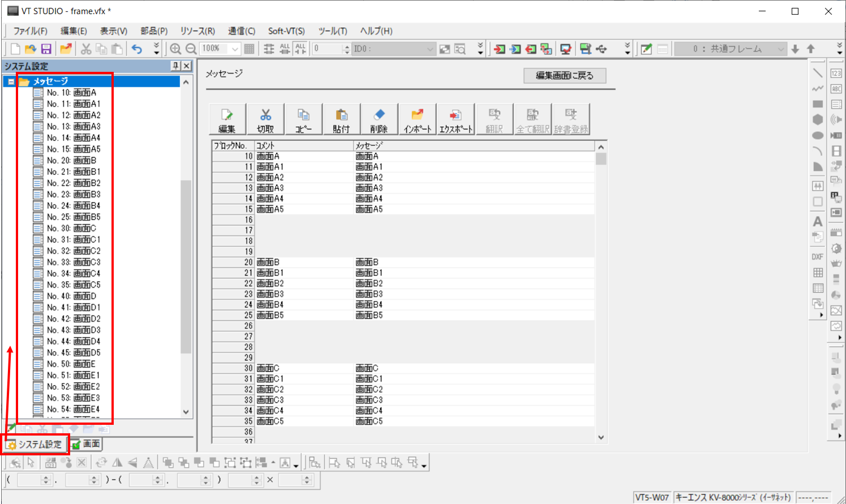Select the text tool 'A' icon
This screenshot has height=504, width=846.
tap(818, 221)
